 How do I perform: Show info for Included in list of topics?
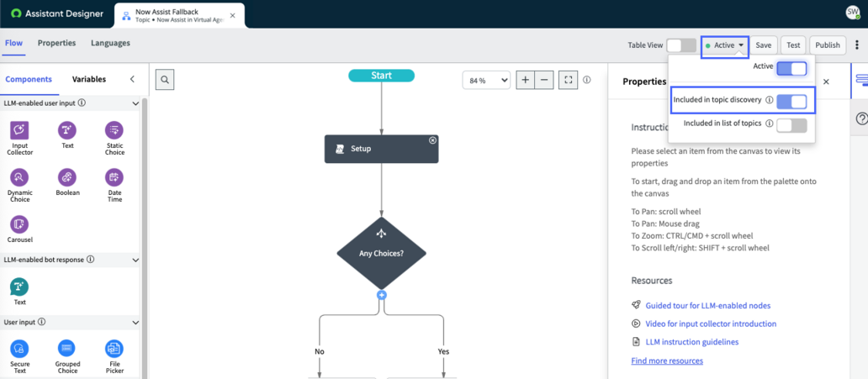pyautogui.click(x=769, y=124)
